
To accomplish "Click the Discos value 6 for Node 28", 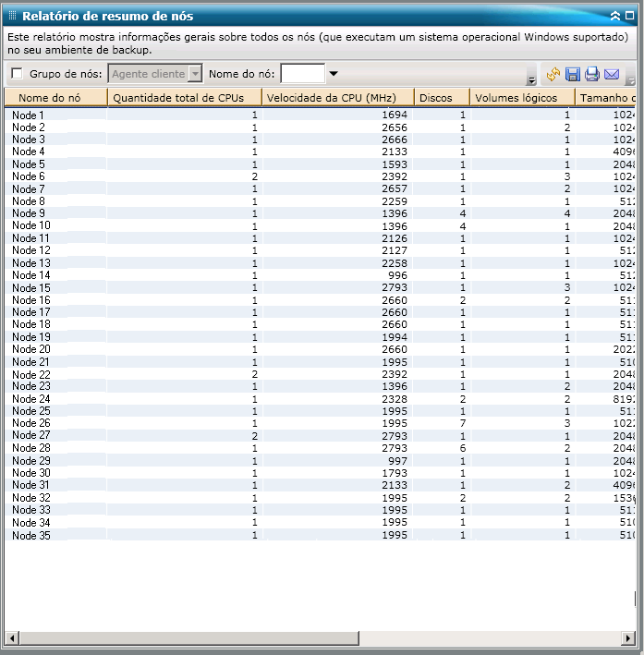I will [x=463, y=448].
